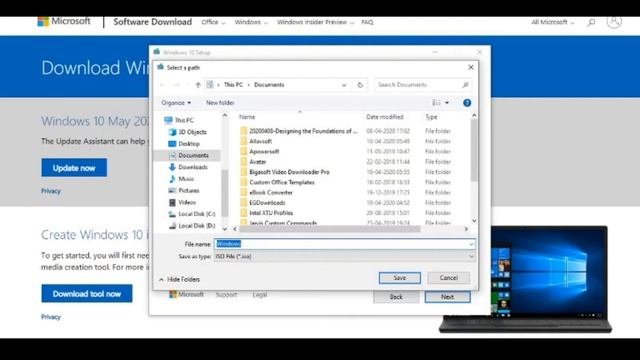The image size is (640, 360).
Task: Click Next in Windows 10 Setup window
Action: coord(447,297)
